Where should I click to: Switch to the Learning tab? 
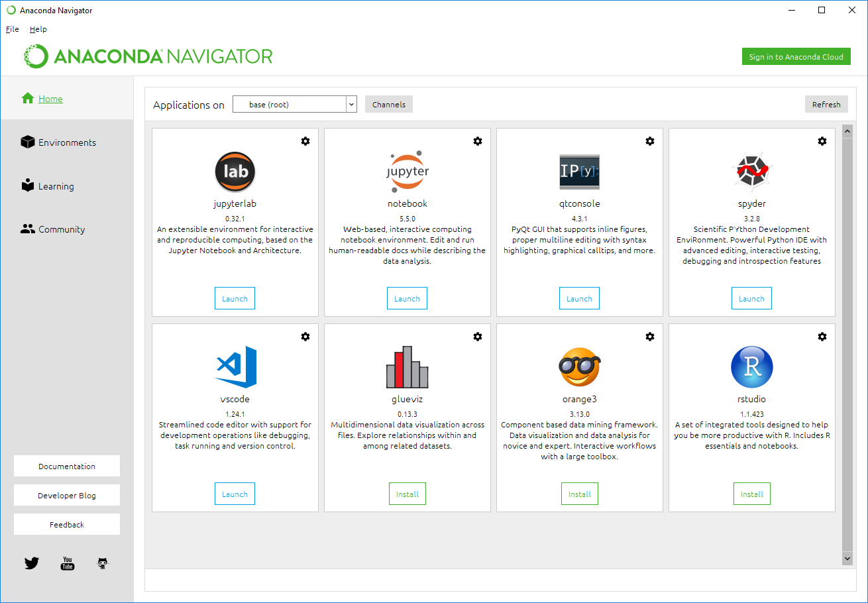67,186
